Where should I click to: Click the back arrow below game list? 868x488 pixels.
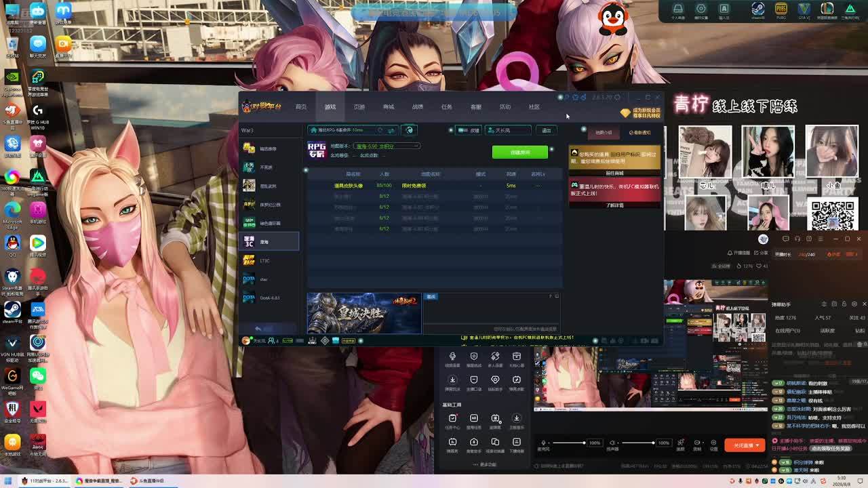click(x=258, y=329)
